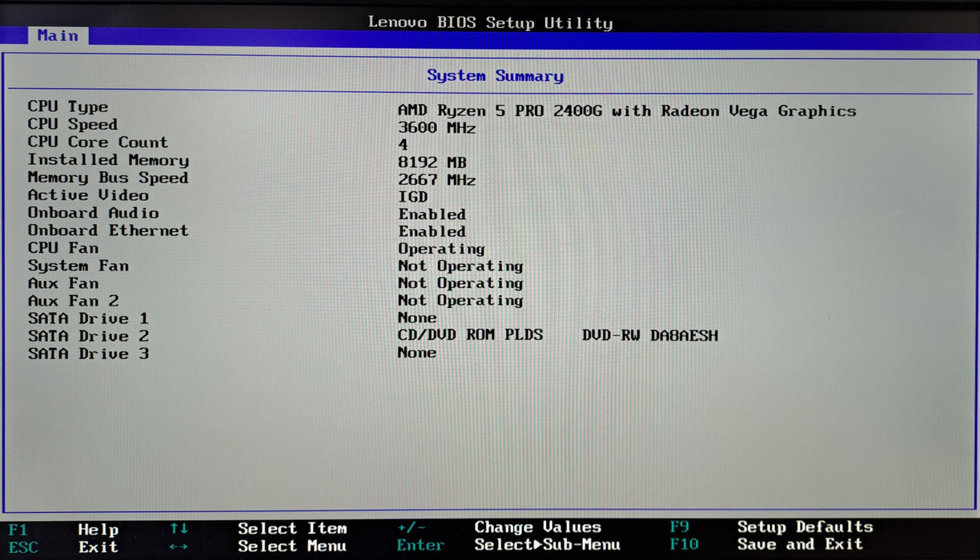Click the F1 key hint
Viewport: 980px width, 560px height.
(18, 530)
